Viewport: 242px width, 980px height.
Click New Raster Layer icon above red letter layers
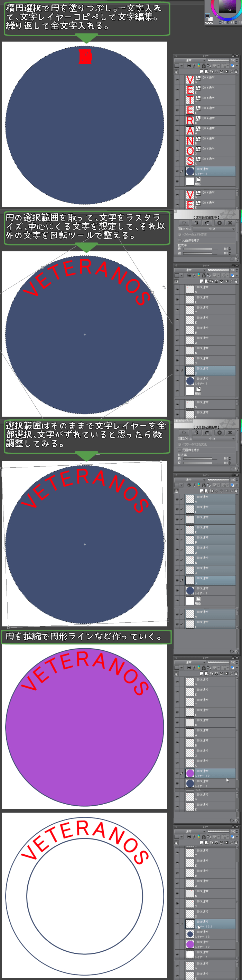201,71
